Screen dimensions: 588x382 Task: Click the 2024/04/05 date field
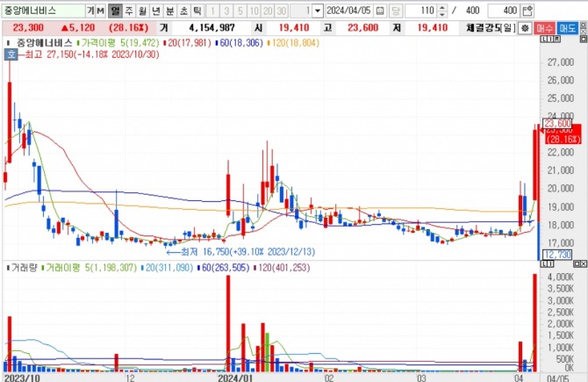click(349, 11)
